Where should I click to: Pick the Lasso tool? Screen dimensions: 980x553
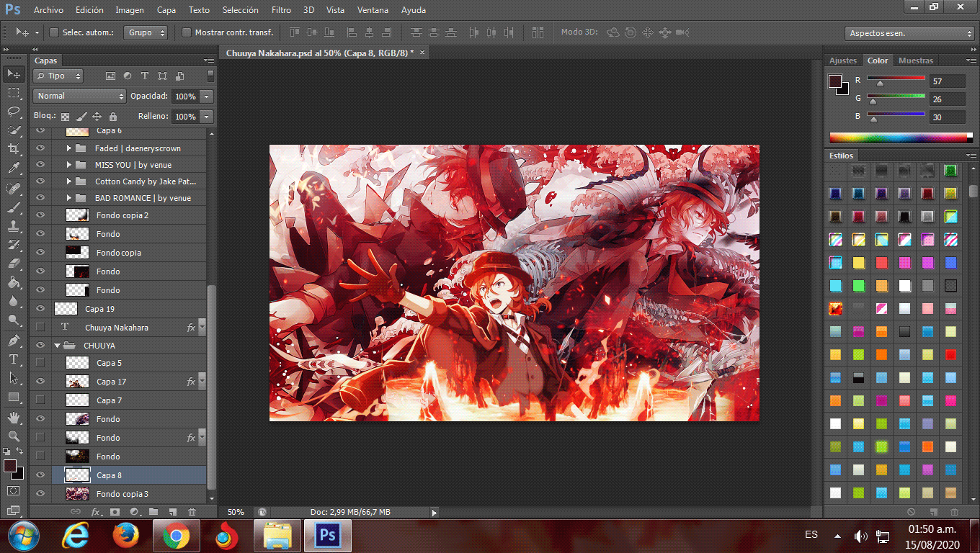[14, 112]
